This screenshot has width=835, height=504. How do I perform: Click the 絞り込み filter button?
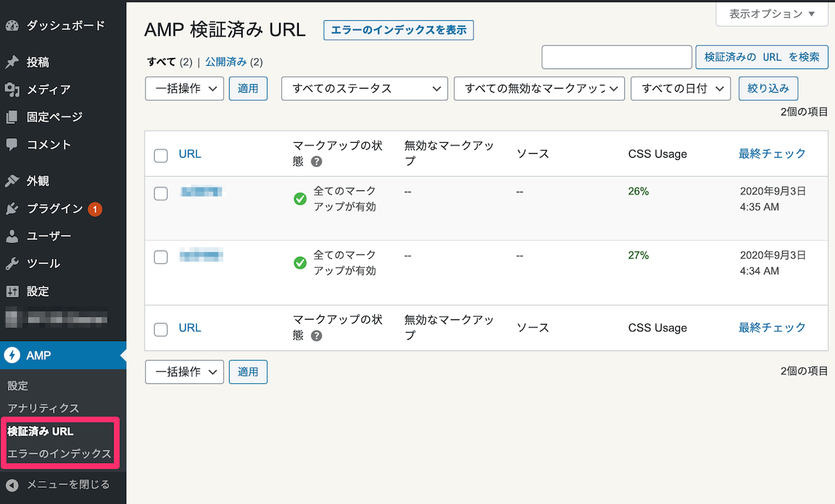coord(768,89)
